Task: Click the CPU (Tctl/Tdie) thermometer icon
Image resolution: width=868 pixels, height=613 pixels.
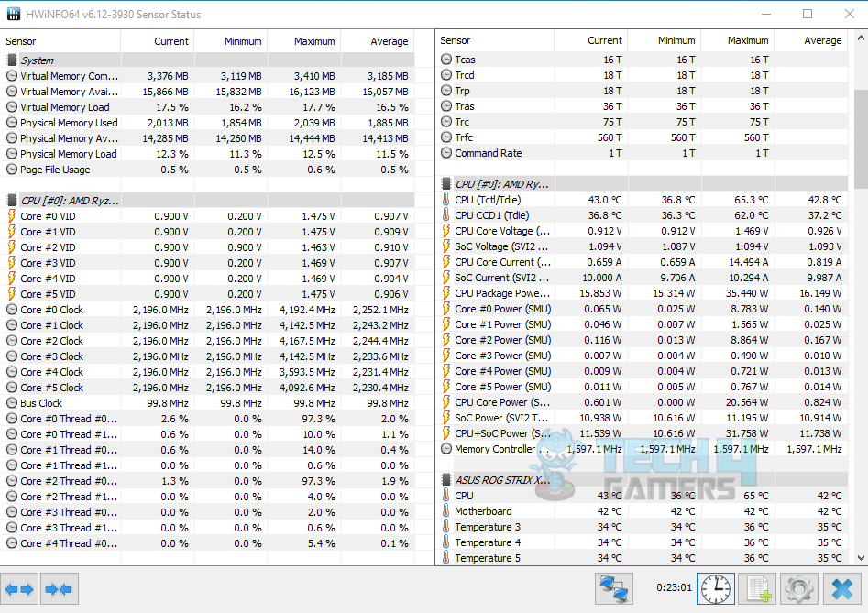Action: click(446, 199)
